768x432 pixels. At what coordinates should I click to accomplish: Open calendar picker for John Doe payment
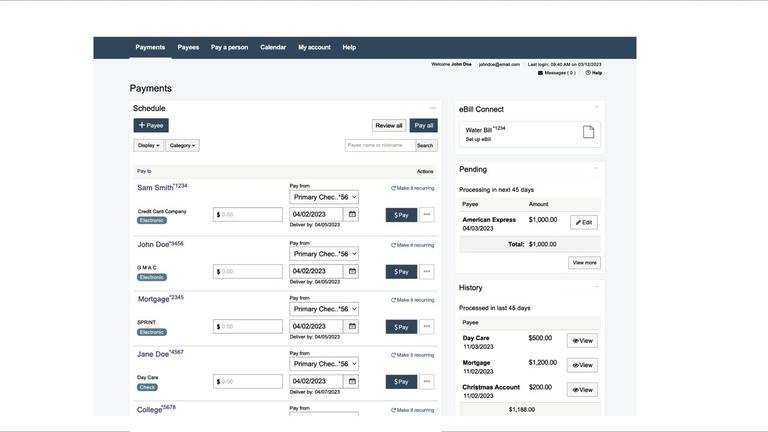[x=352, y=271]
